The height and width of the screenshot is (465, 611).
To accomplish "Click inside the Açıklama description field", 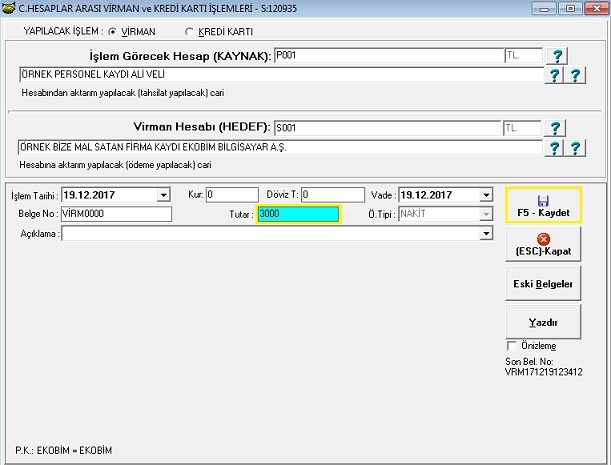I will click(x=270, y=233).
